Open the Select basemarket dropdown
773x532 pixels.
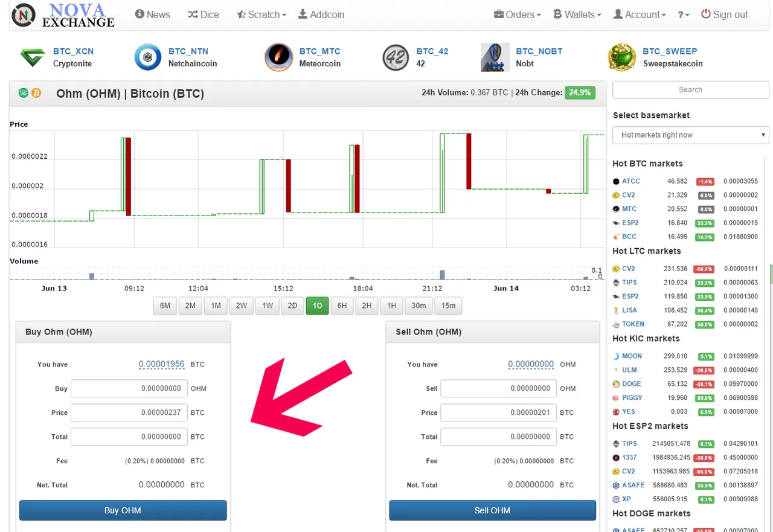(x=691, y=135)
